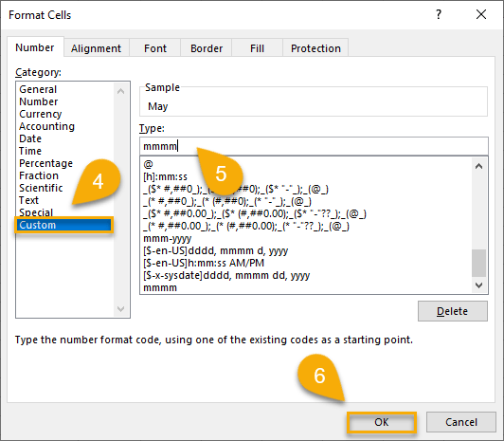Select the Time category
Viewport: 504px width, 441px height.
point(30,151)
